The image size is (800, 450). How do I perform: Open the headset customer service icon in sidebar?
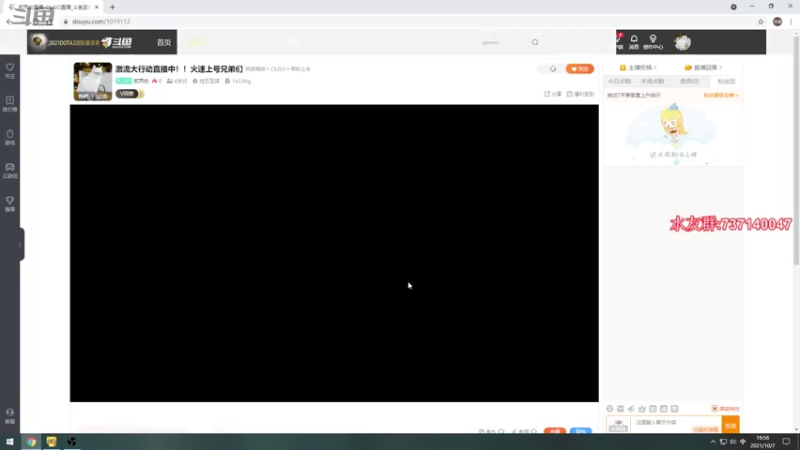tap(10, 416)
